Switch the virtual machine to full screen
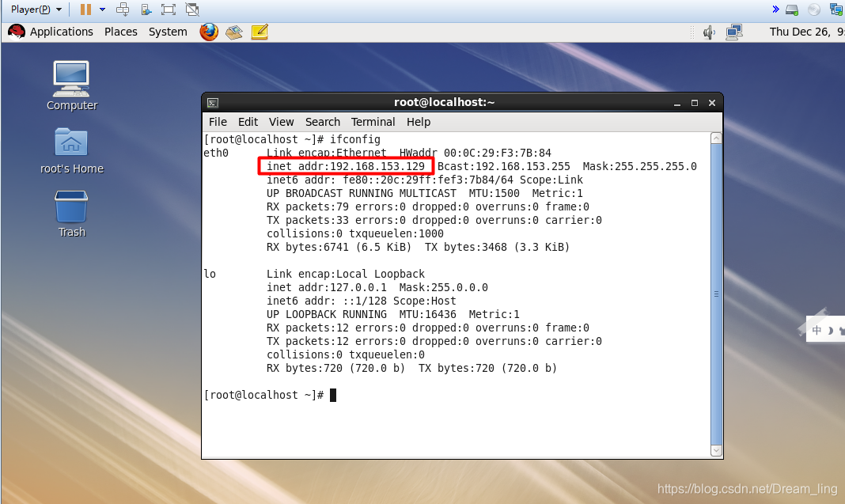This screenshot has height=504, width=845. [x=169, y=9]
